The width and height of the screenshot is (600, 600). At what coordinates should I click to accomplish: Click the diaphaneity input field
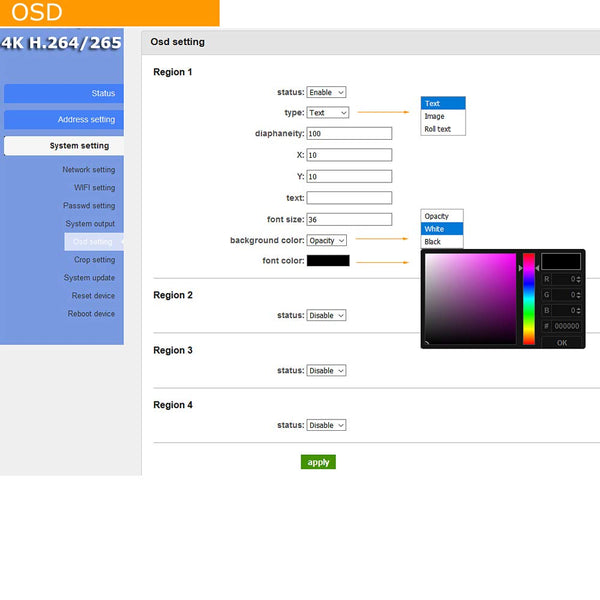tap(349, 134)
